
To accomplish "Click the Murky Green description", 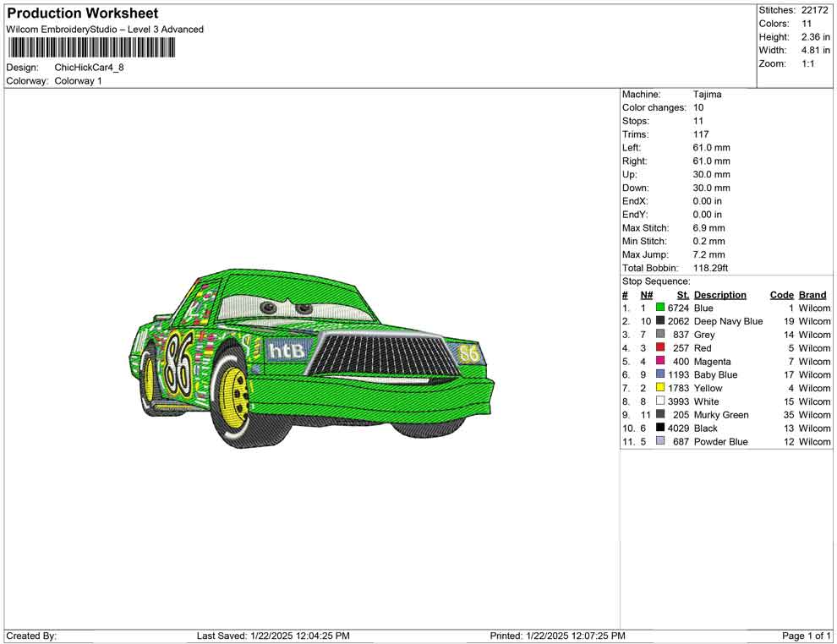I will tap(721, 415).
